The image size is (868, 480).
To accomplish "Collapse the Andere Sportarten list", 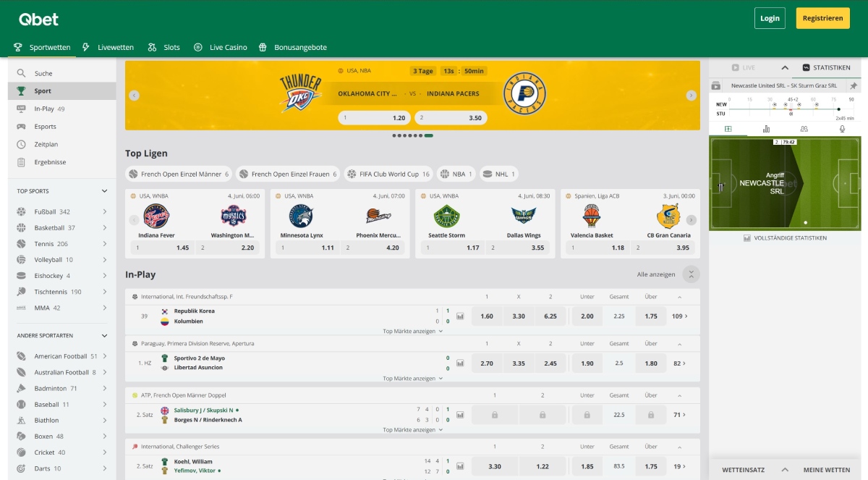I will tap(104, 336).
